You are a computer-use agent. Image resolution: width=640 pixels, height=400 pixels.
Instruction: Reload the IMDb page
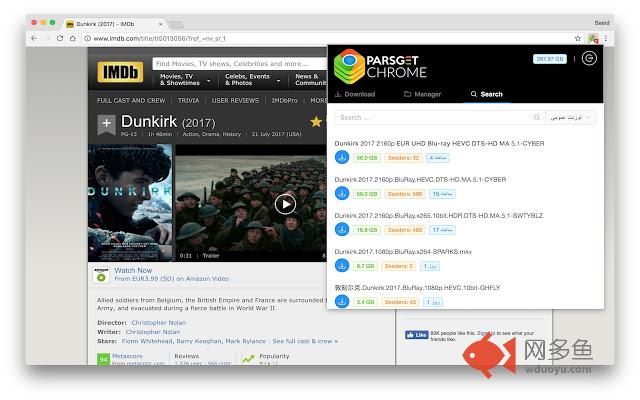[x=60, y=38]
